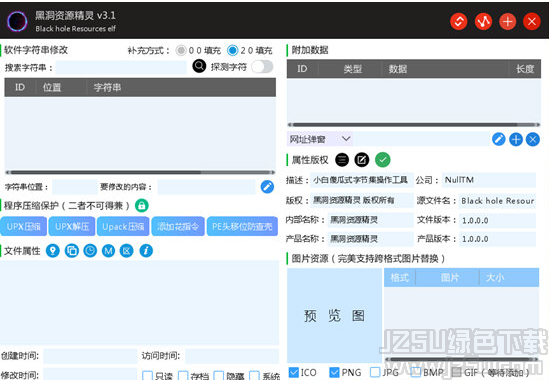Click the 文件版本 field showing 1.0.0.0
Screen dimensions: 549x380
497,220
